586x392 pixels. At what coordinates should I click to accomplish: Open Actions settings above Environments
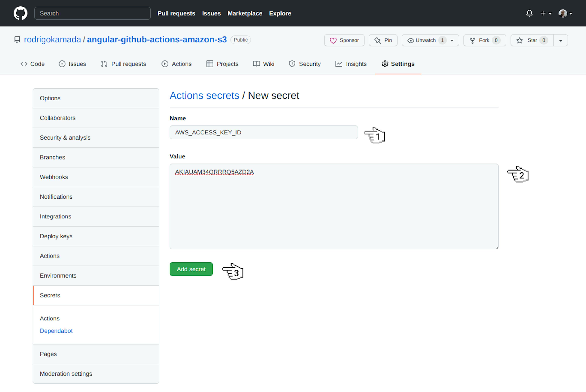(x=96, y=256)
